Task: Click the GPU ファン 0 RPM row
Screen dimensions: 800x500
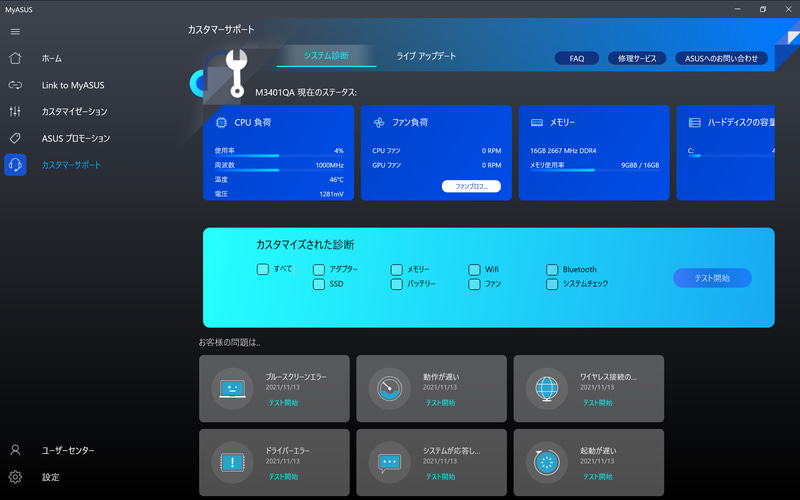Action: (x=437, y=165)
